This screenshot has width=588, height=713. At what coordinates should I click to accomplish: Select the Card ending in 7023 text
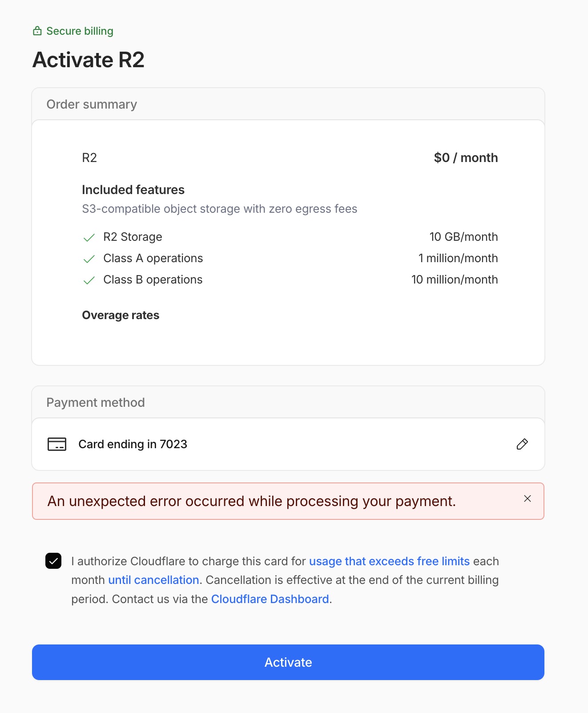point(133,444)
